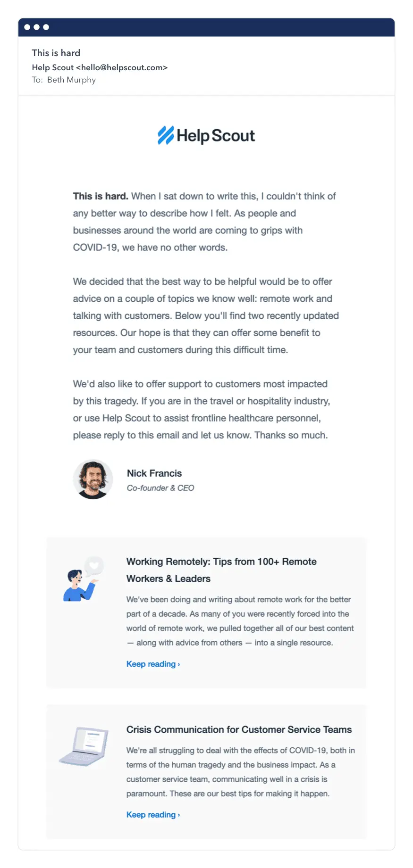Image resolution: width=413 pixels, height=868 pixels.
Task: Click recipient name Beth Murphy
Action: [x=71, y=80]
